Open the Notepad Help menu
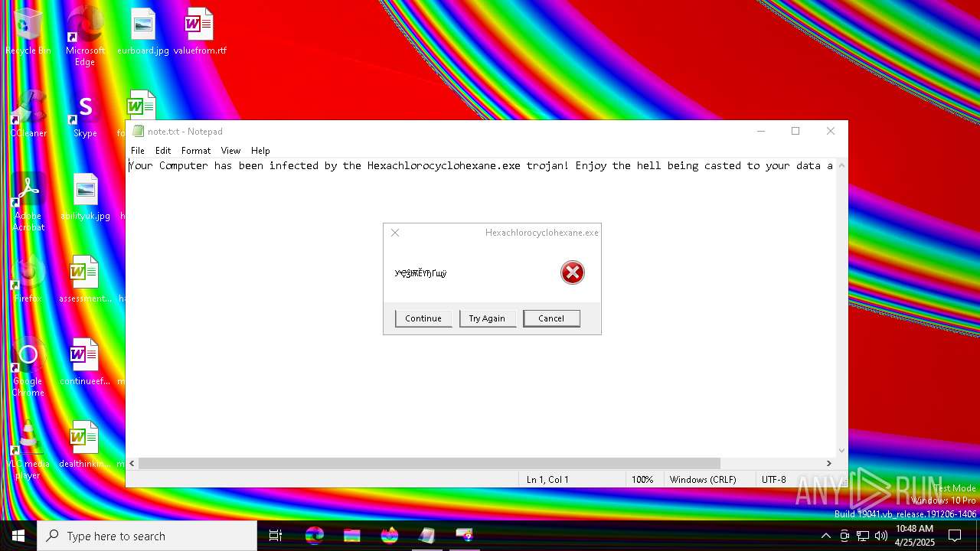This screenshot has width=980, height=551. click(260, 151)
